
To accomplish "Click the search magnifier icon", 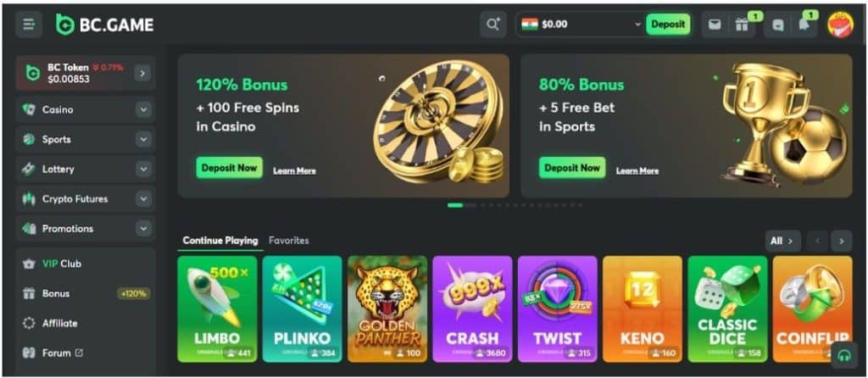I will (x=492, y=25).
